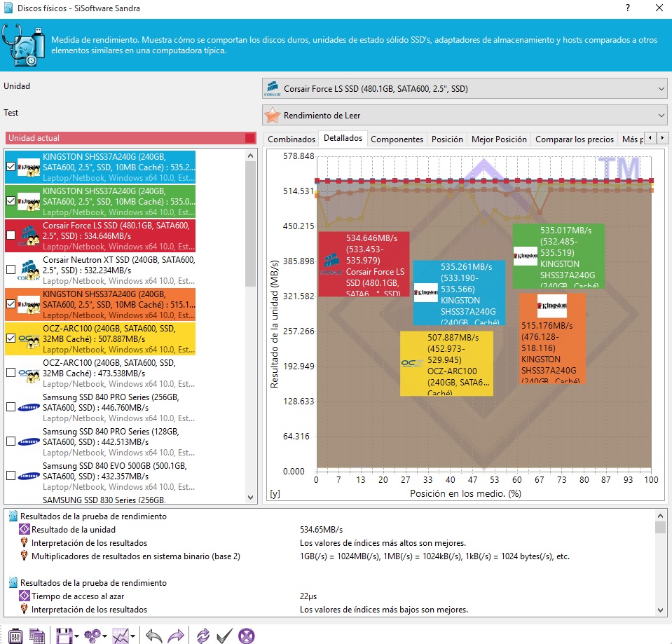Click the chart view icon in toolbar

(x=121, y=635)
